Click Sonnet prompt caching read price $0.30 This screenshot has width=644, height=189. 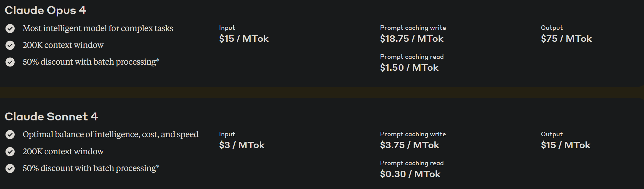[x=410, y=174]
